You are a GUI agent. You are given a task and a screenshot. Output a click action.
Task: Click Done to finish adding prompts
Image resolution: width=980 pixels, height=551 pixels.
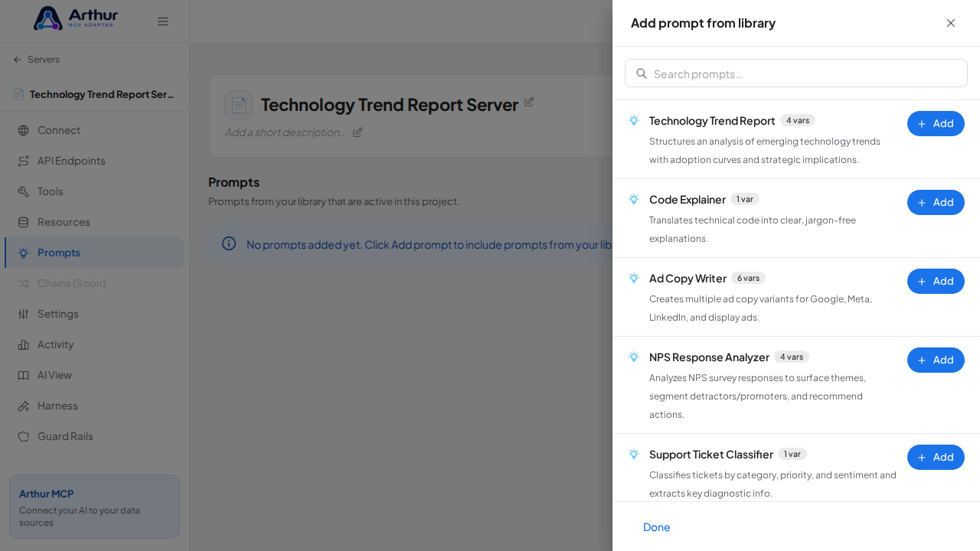point(657,527)
